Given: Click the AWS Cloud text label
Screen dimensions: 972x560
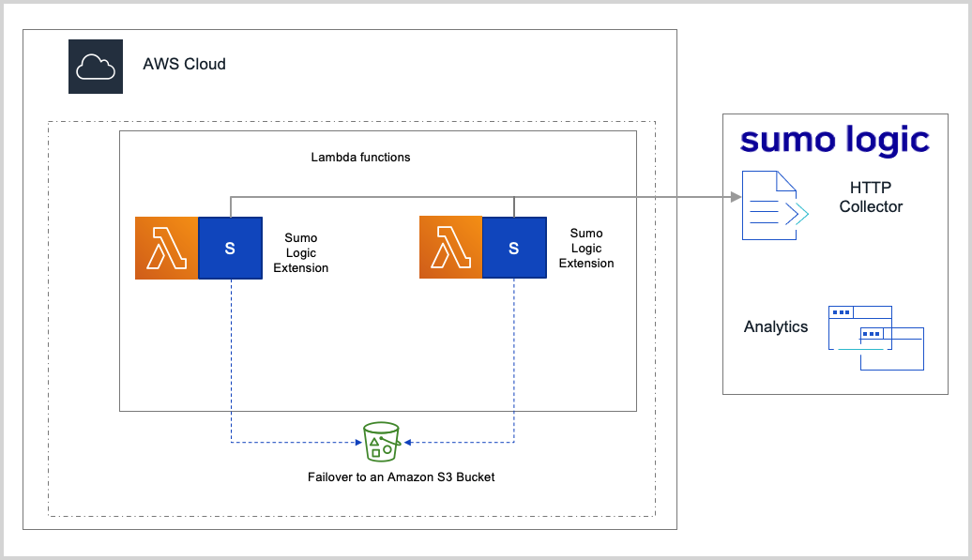Looking at the screenshot, I should [x=184, y=65].
